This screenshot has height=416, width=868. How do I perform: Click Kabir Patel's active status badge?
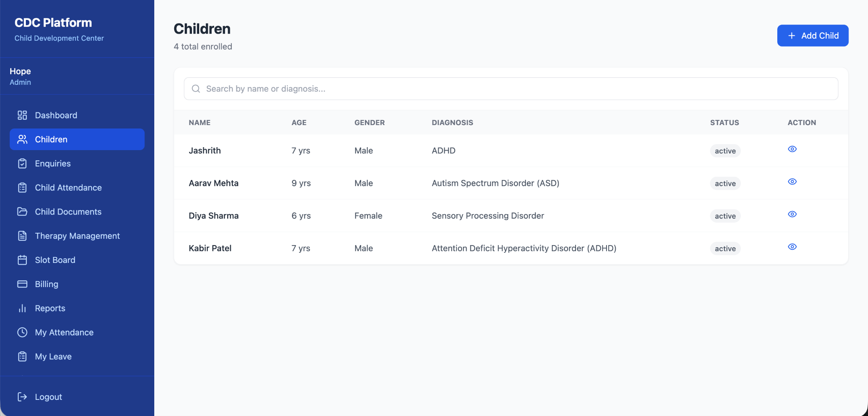tap(725, 248)
